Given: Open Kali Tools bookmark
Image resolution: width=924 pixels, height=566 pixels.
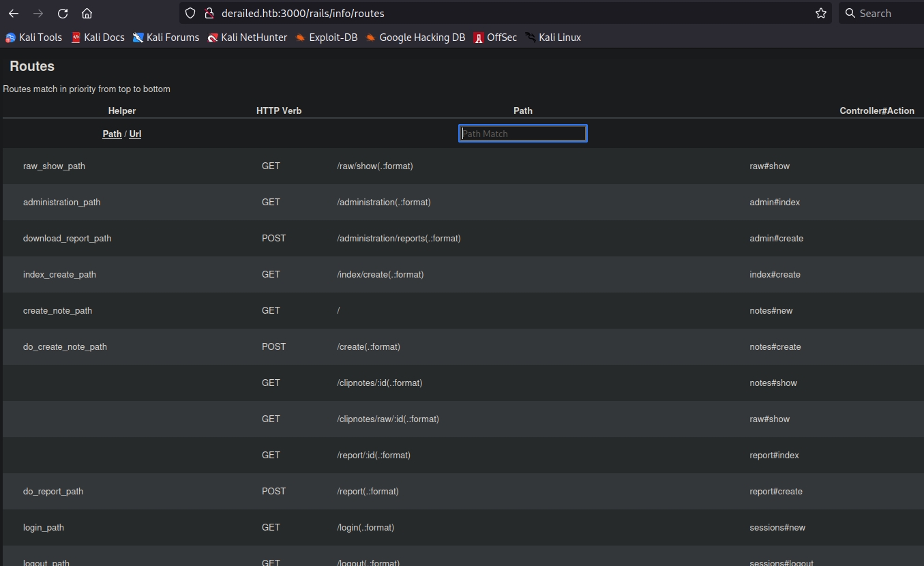Looking at the screenshot, I should [34, 38].
